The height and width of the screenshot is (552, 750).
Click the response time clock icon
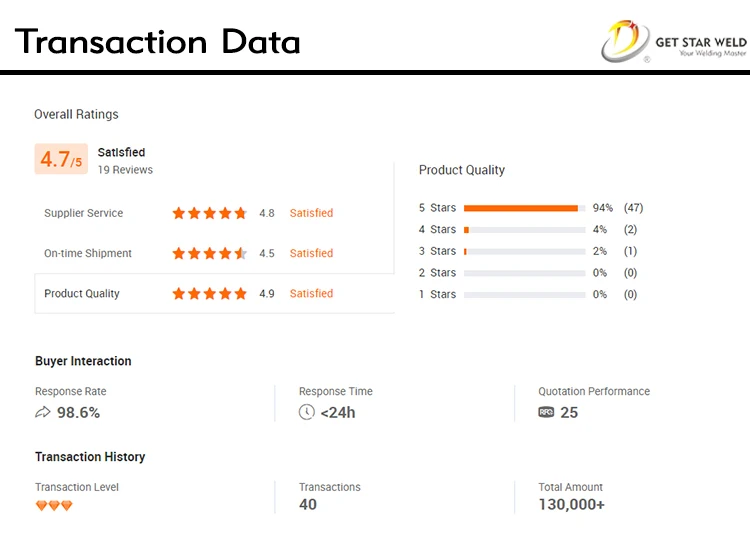pos(307,412)
